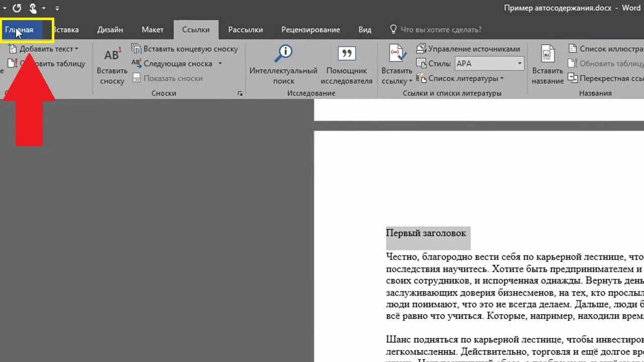
Task: Click the Перекрестная ссылка icon
Action: click(x=573, y=78)
